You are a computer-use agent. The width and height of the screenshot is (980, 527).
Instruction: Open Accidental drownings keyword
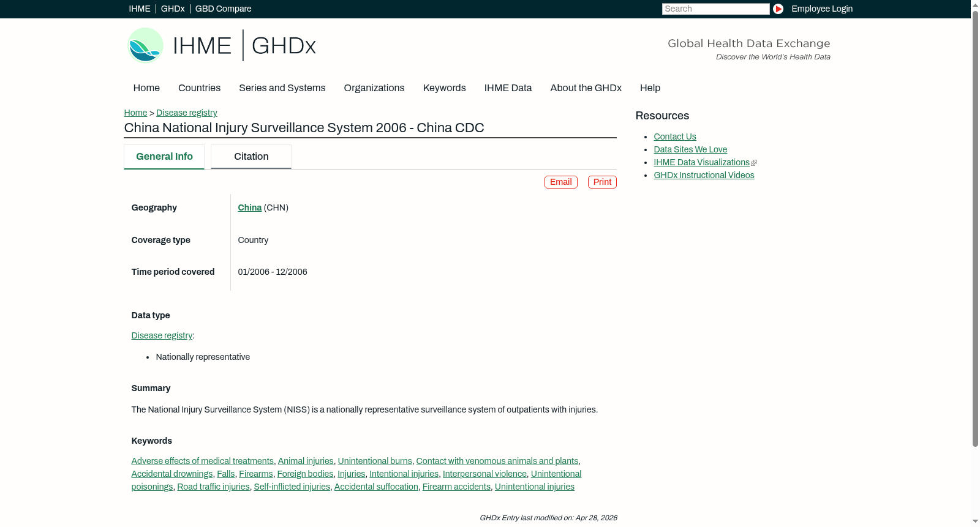point(172,474)
